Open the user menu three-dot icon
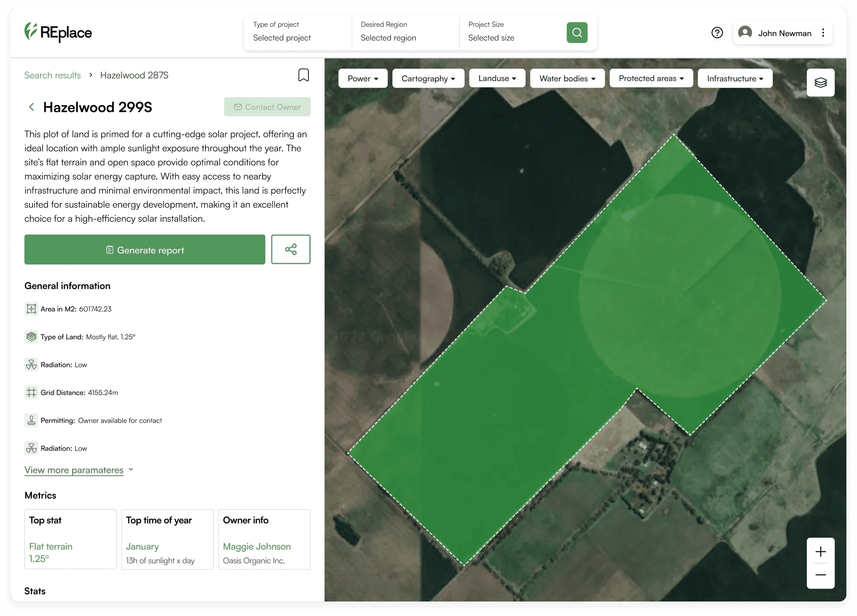The height and width of the screenshot is (616, 857). point(823,33)
